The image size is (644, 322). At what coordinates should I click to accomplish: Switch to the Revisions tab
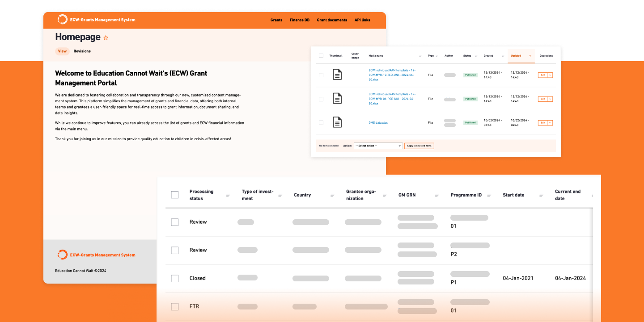point(82,51)
